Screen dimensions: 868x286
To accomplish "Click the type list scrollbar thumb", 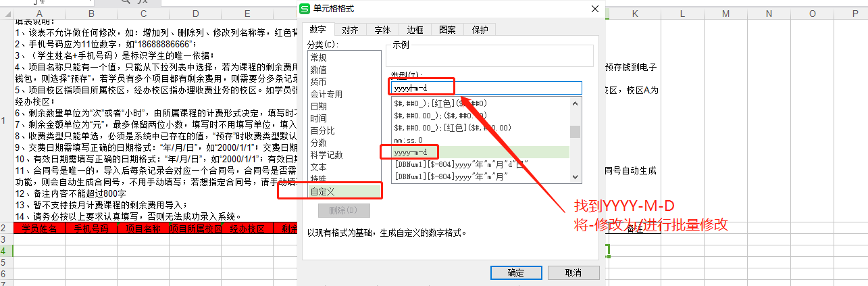I will coord(576,131).
